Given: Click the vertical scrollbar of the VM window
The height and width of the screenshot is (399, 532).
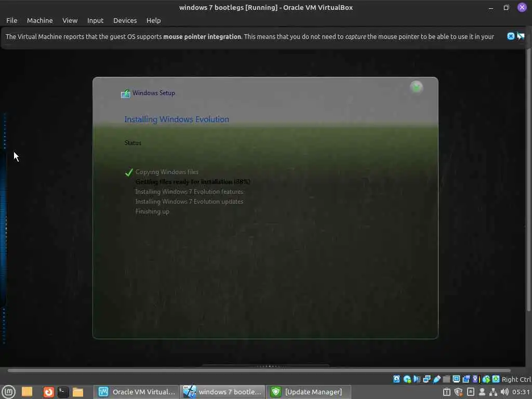Looking at the screenshot, I should point(528,180).
